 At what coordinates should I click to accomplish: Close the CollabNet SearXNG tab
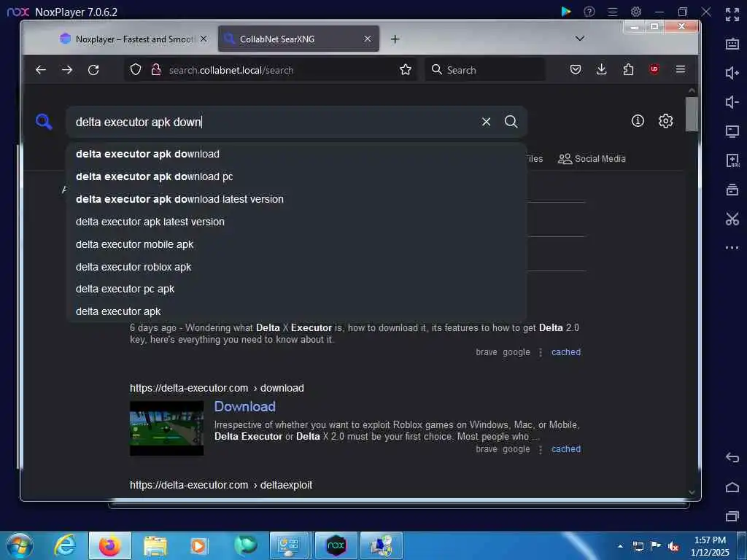tap(368, 39)
